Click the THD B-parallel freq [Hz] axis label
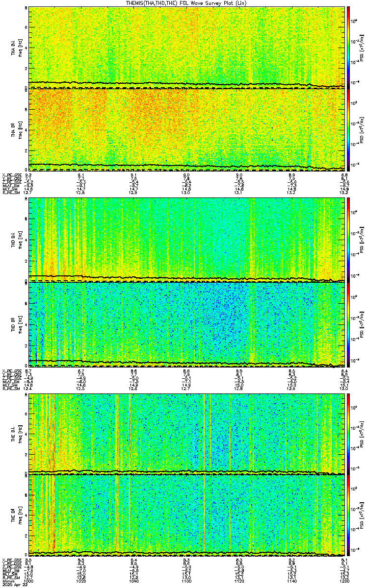The image size is (368, 588). click(x=21, y=324)
